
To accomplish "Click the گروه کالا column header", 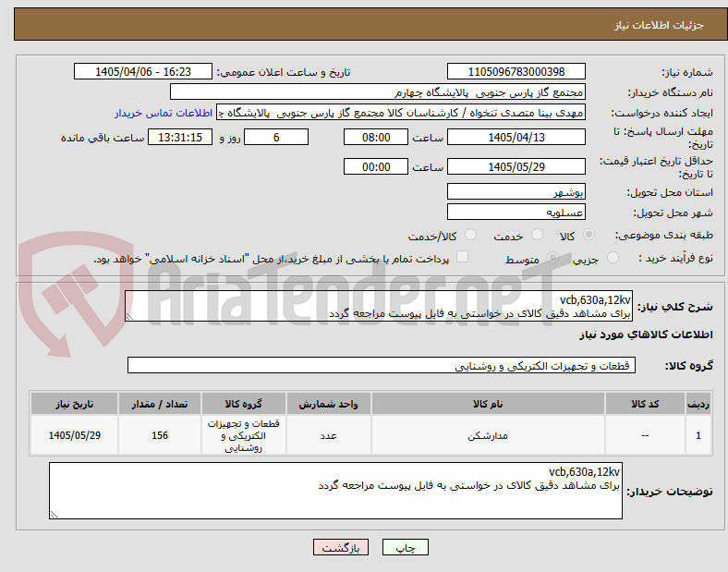I will click(243, 404).
